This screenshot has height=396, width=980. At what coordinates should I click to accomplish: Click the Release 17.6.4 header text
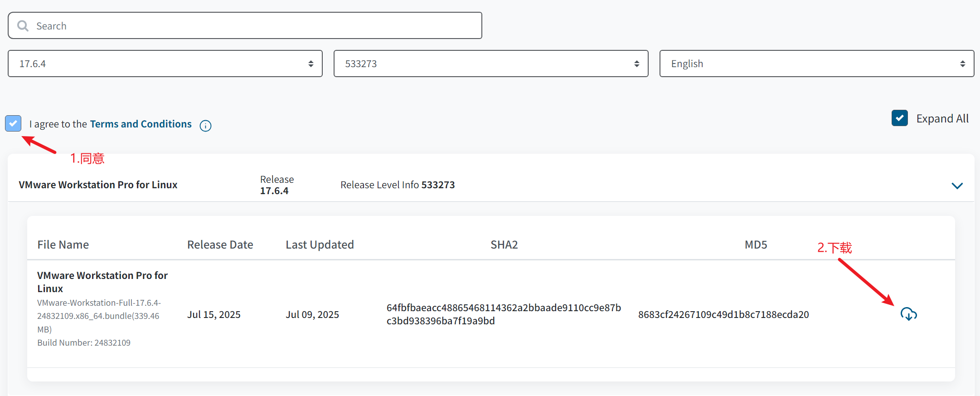(x=277, y=185)
